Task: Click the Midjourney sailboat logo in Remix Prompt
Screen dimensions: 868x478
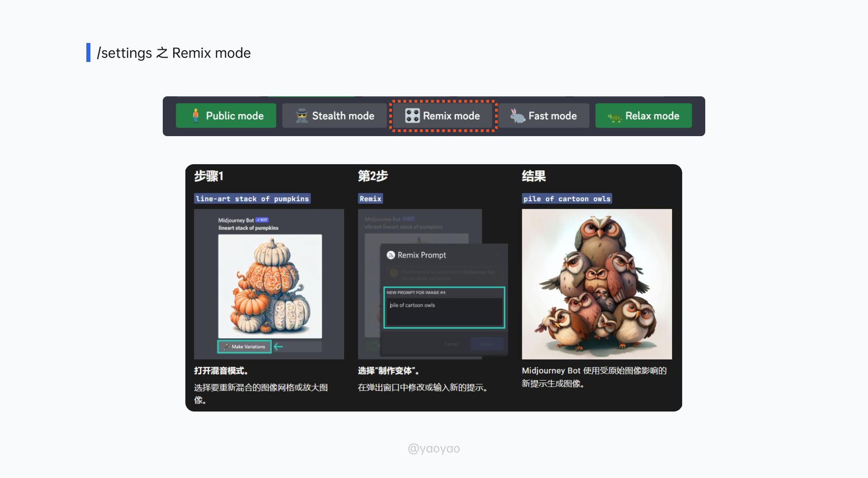Action: coord(391,255)
